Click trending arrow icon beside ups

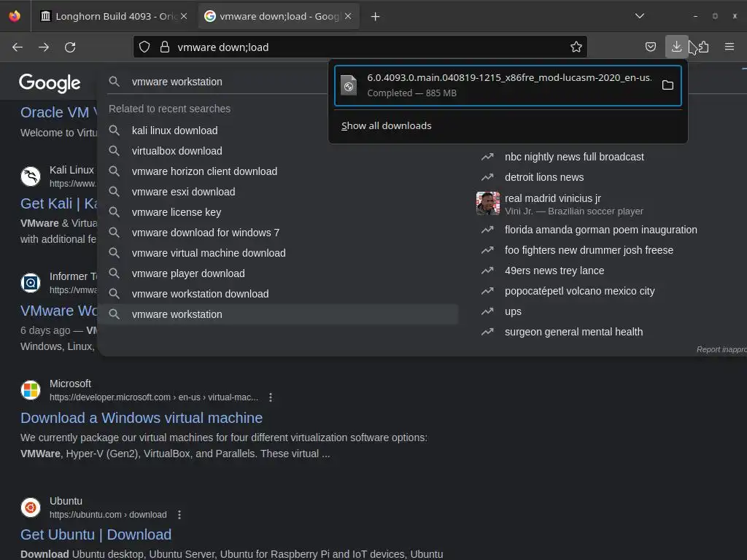click(x=487, y=311)
